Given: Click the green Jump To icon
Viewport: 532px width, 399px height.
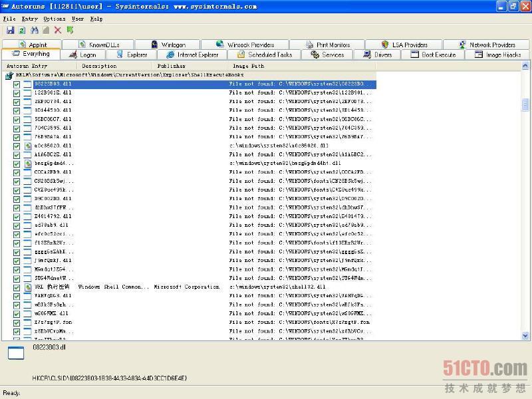Looking at the screenshot, I should 70,31.
